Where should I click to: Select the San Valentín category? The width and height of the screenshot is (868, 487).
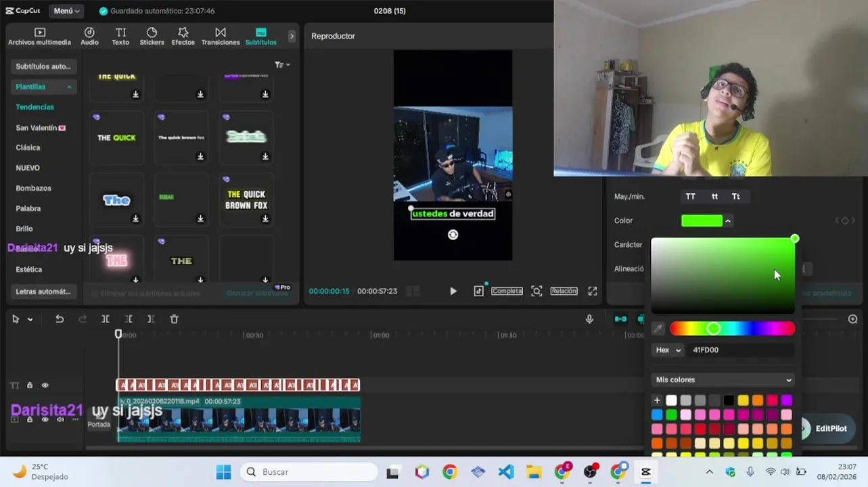[41, 128]
